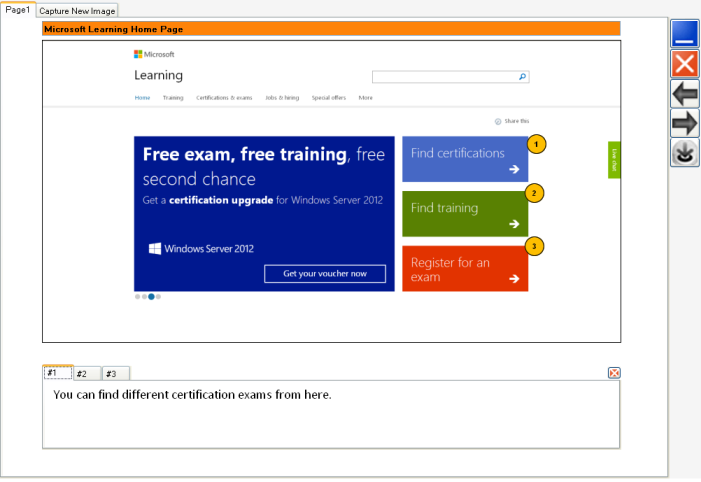The width and height of the screenshot is (701, 482).
Task: Click Get your voucher now button
Action: click(x=325, y=274)
